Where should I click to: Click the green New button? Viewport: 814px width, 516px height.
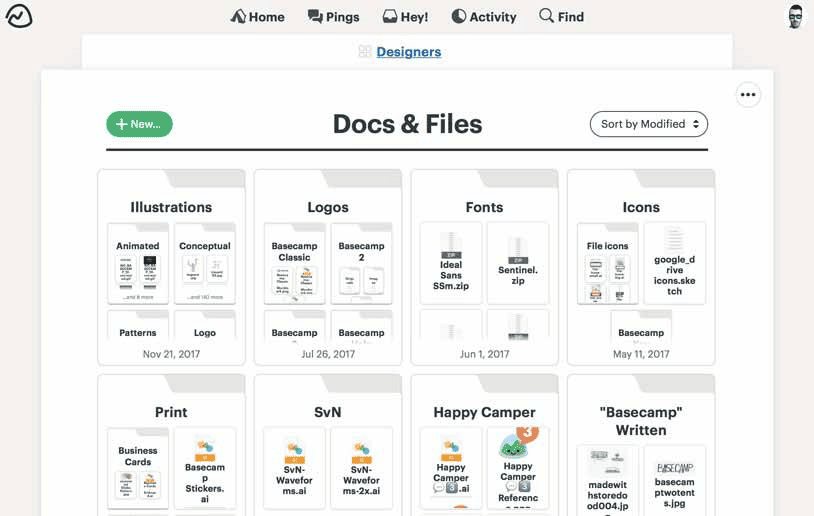pyautogui.click(x=139, y=124)
